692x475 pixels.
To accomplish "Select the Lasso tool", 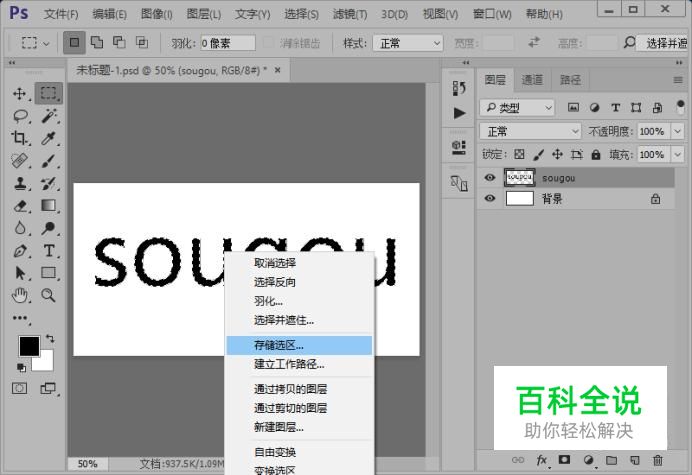I will coord(20,116).
